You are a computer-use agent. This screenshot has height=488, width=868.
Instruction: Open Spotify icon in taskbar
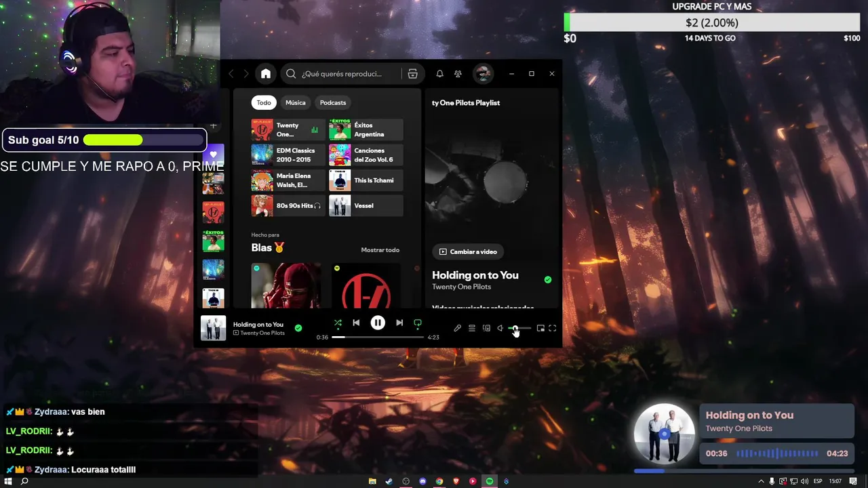point(490,481)
